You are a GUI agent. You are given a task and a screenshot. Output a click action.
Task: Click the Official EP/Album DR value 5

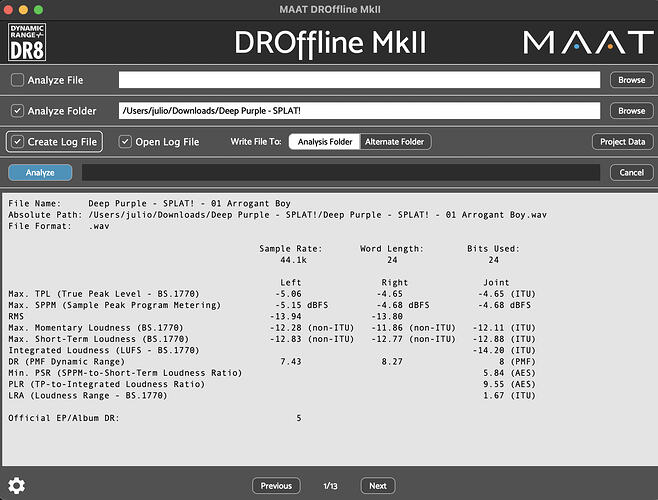pos(299,418)
